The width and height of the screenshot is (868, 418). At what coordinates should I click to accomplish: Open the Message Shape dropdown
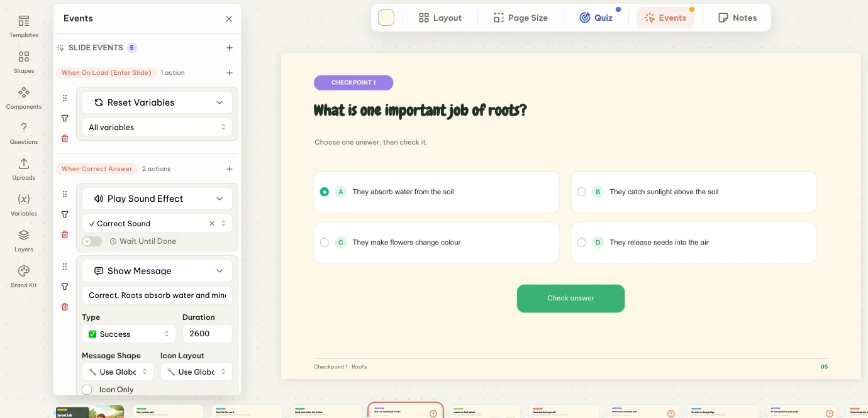118,372
